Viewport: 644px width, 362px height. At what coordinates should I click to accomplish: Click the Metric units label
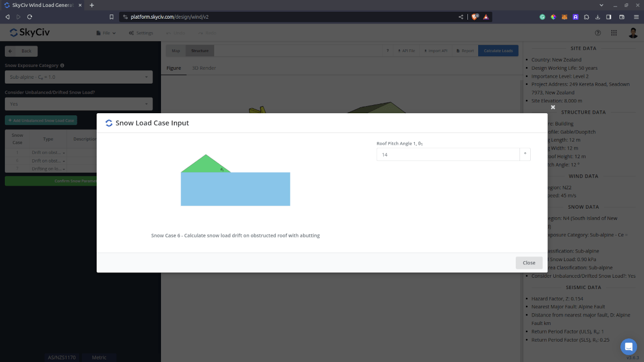click(x=99, y=357)
